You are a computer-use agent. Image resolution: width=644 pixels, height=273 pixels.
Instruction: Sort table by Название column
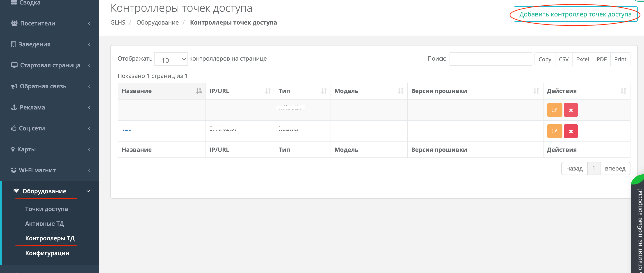click(x=162, y=91)
